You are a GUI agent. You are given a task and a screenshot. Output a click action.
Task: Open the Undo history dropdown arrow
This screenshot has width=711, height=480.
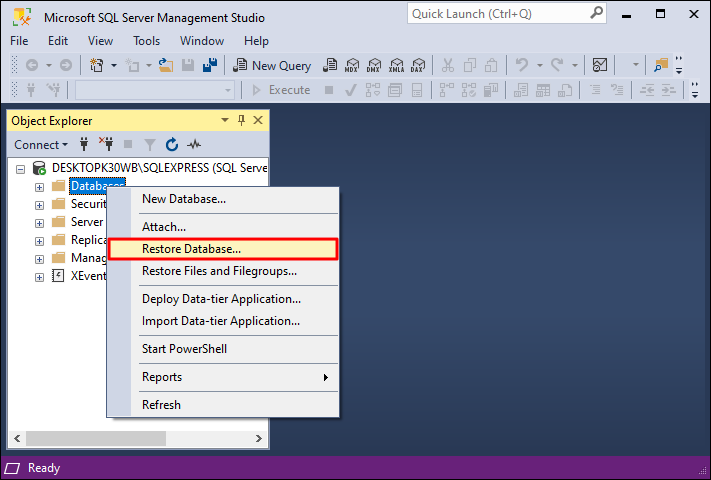[x=540, y=66]
